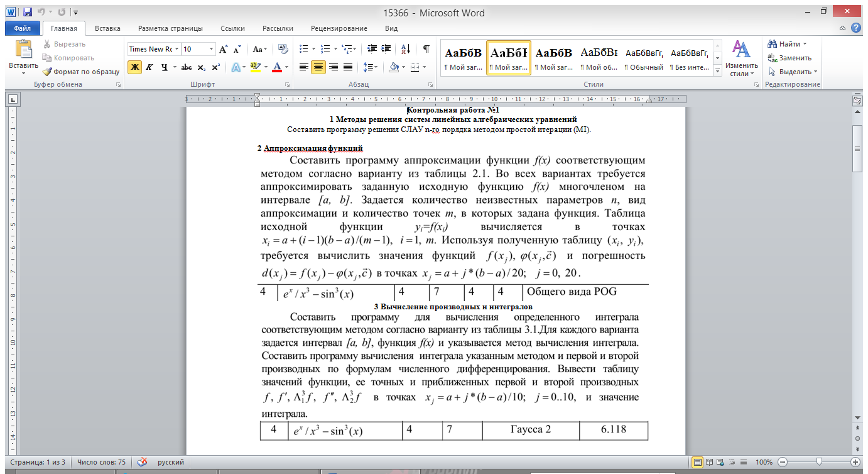Click the zoom slider in the status bar
868x474 pixels.
click(818, 462)
